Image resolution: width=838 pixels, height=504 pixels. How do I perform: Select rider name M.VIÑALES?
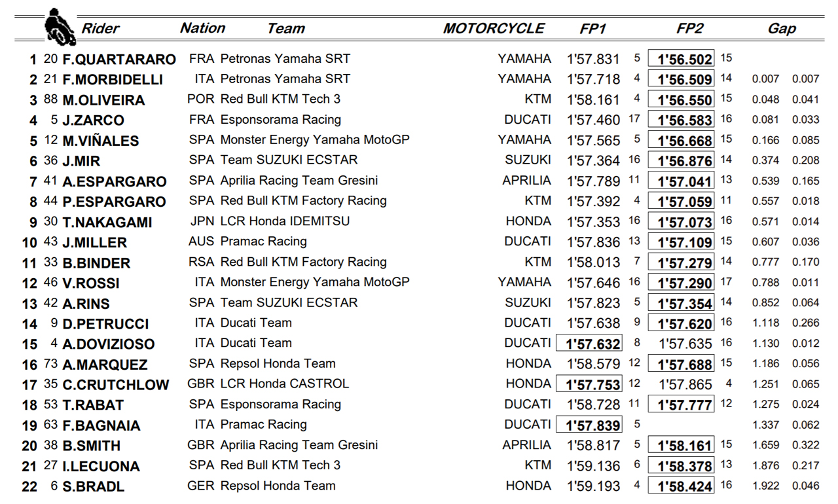tap(101, 141)
